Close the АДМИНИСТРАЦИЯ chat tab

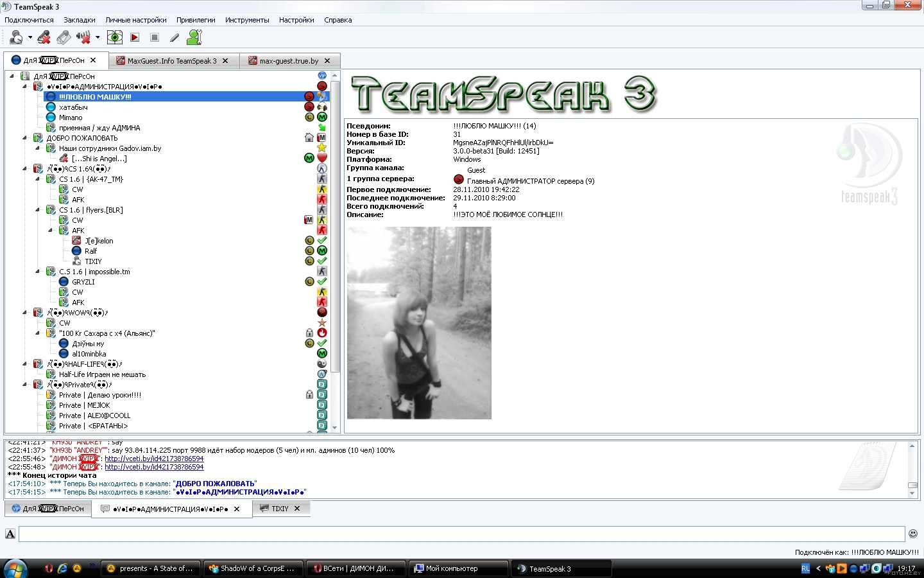pyautogui.click(x=237, y=509)
